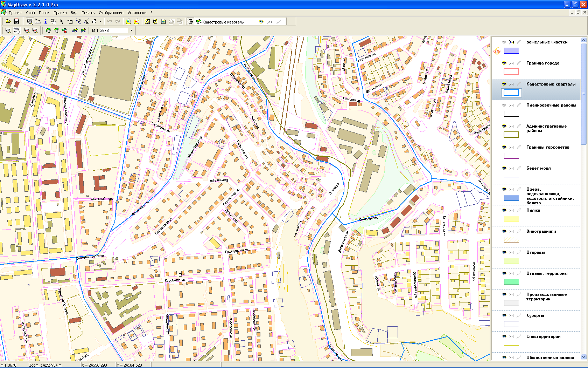Click the Undo arrow icon

(110, 21)
